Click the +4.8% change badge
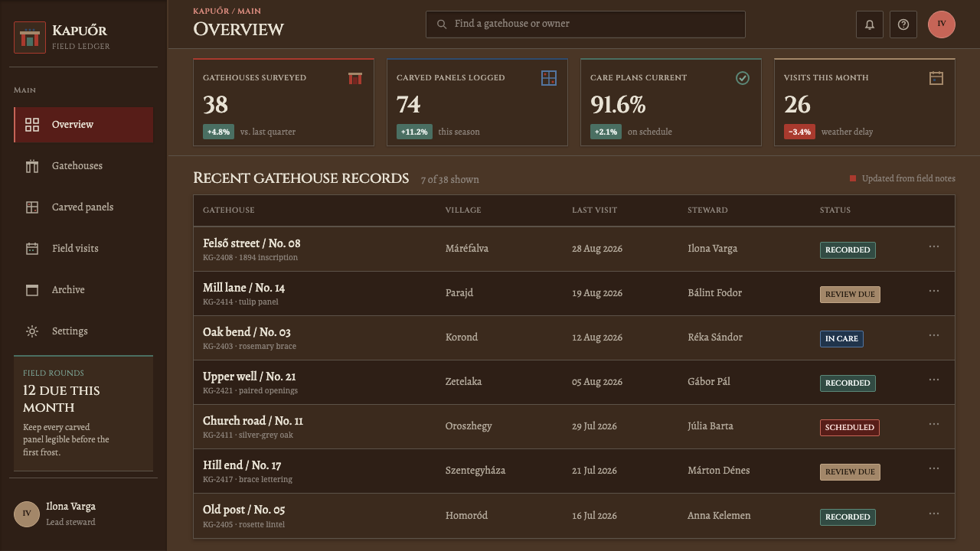980x551 pixels. click(218, 132)
